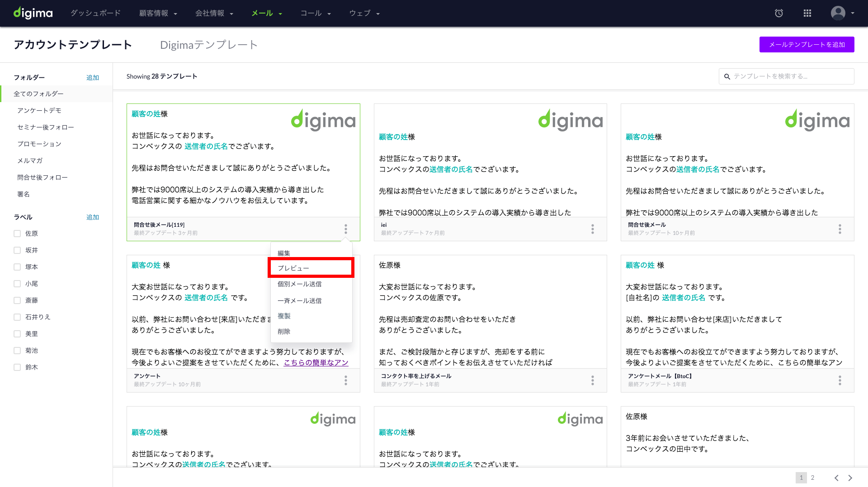Check the 小尾 label checkbox
868x487 pixels.
point(17,284)
